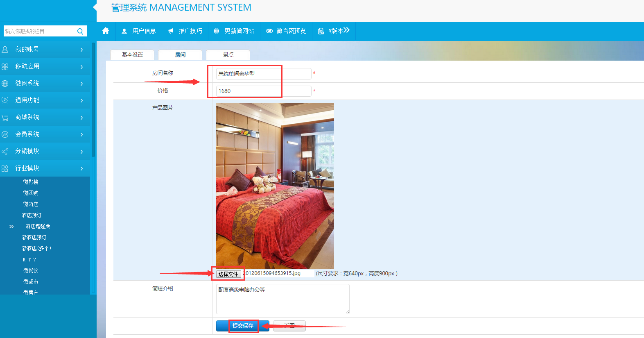Click the search magnifier icon in sidebar

80,31
